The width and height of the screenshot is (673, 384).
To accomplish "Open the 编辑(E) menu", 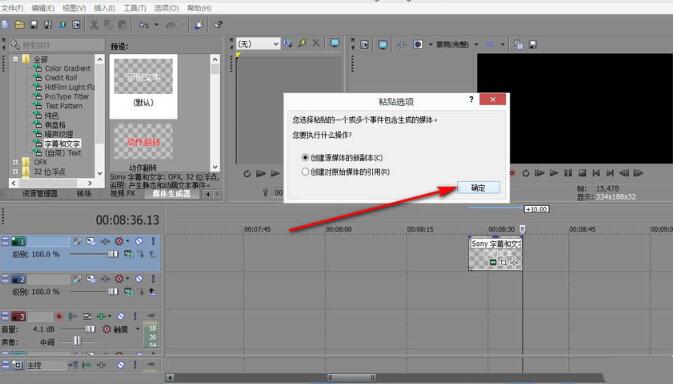I will (42, 8).
